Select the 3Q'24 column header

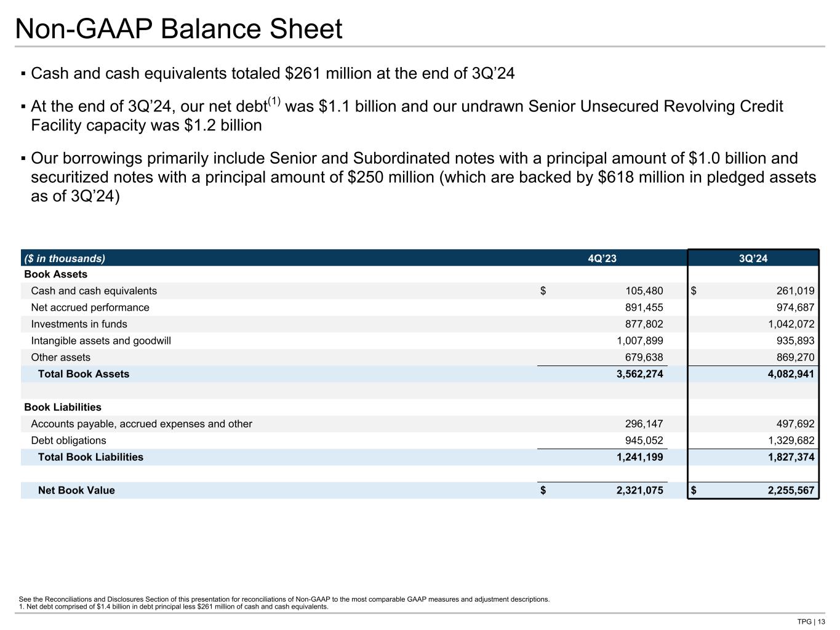pyautogui.click(x=753, y=258)
